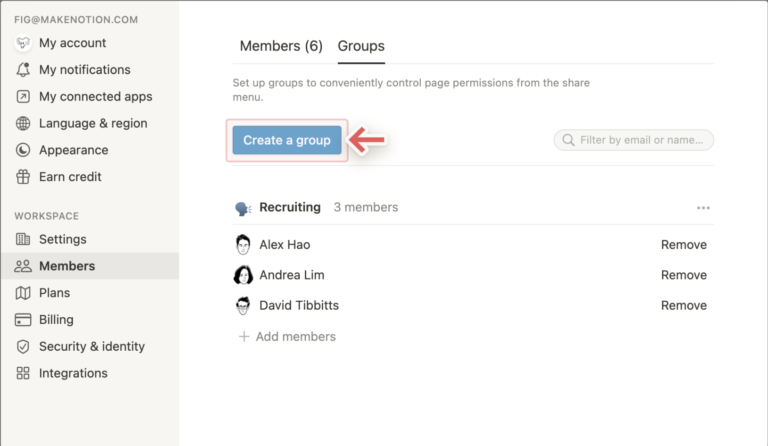Click the Language & region globe icon
The image size is (768, 446).
(23, 124)
